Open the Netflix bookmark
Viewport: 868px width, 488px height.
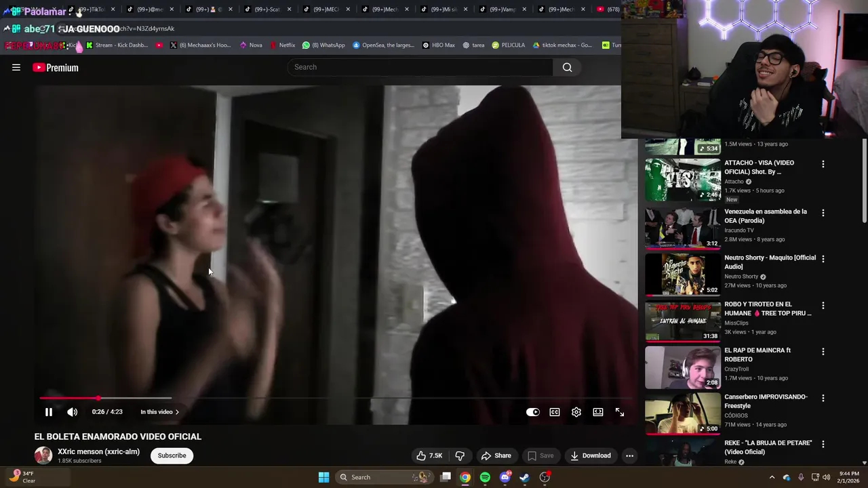283,45
